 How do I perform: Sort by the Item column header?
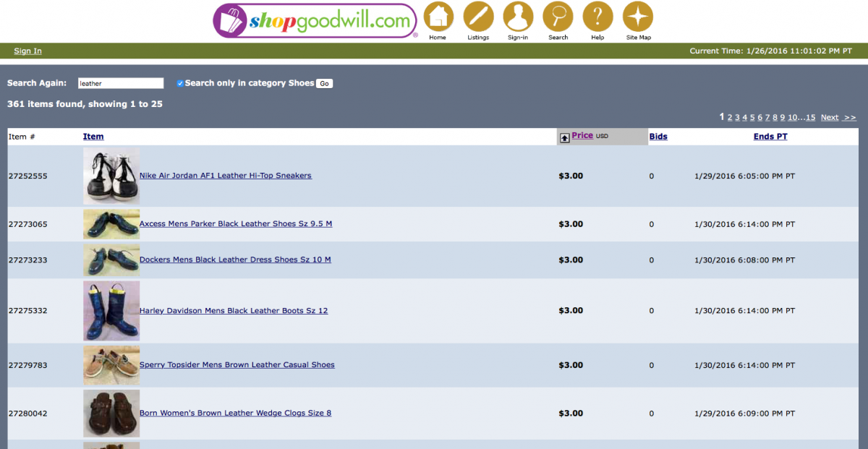93,137
